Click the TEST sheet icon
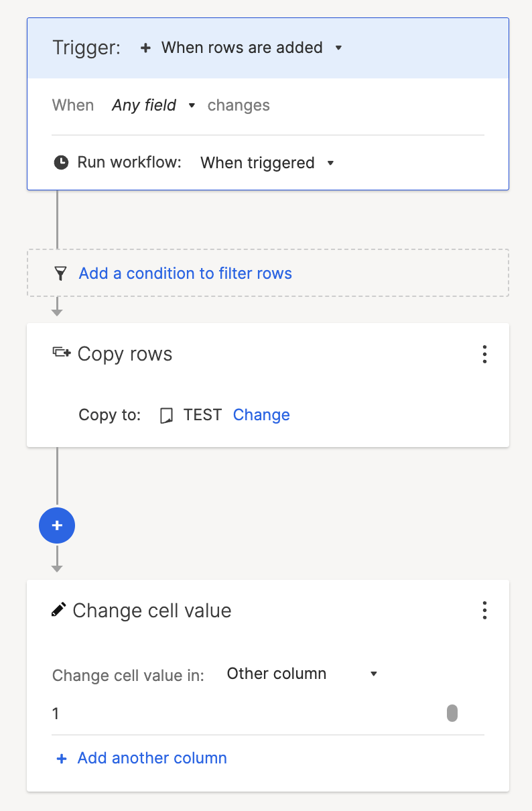 [x=166, y=416]
